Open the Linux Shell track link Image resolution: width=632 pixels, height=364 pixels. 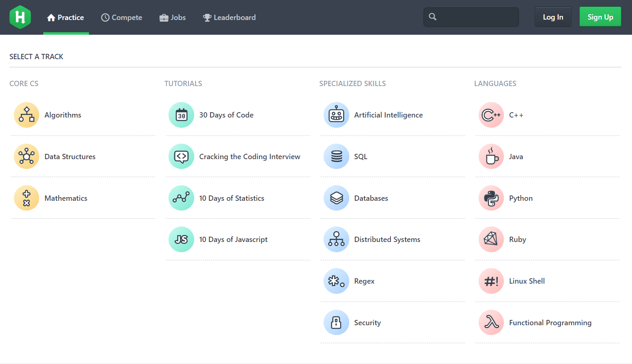point(527,281)
